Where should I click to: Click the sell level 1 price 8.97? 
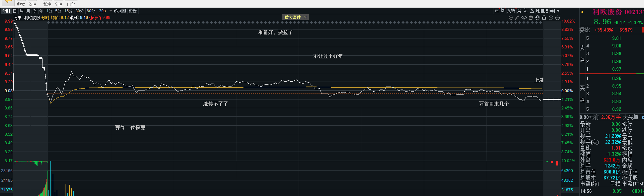616,69
